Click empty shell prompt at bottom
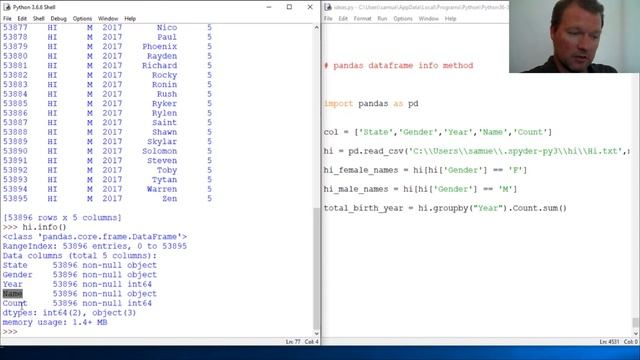 click(10, 331)
